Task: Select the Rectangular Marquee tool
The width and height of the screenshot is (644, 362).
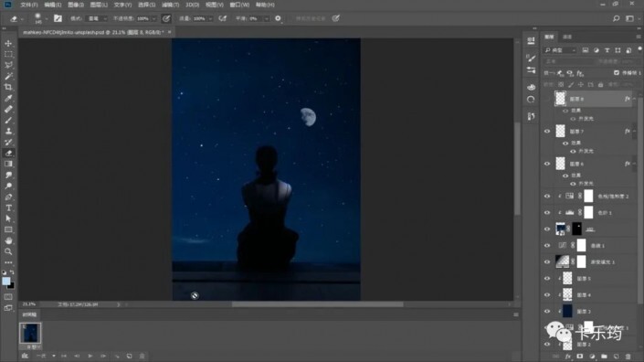Action: pyautogui.click(x=8, y=54)
